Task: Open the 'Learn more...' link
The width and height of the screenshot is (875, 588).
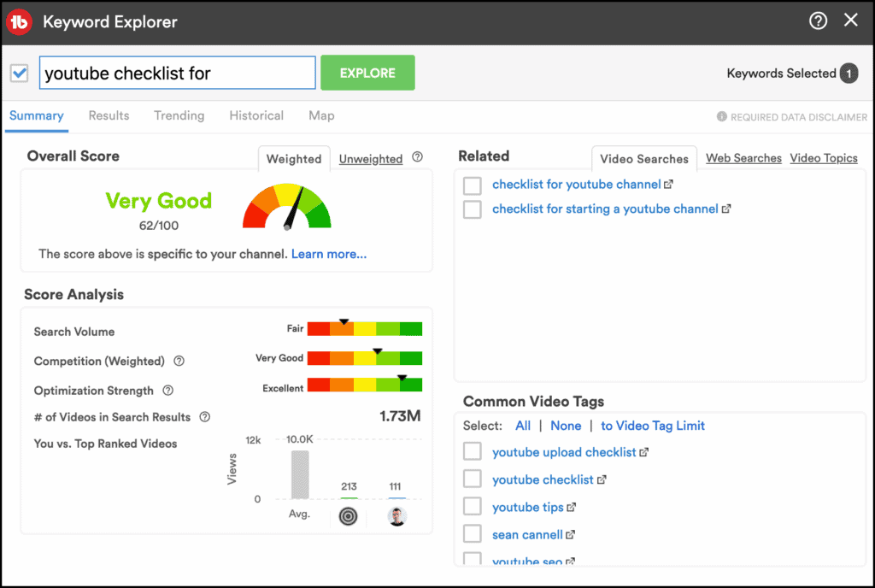Action: tap(329, 254)
